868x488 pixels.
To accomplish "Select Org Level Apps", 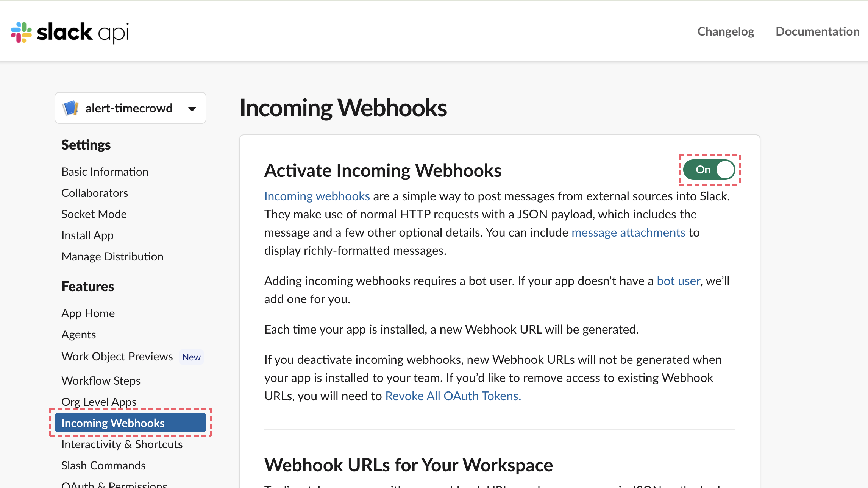I will click(99, 402).
